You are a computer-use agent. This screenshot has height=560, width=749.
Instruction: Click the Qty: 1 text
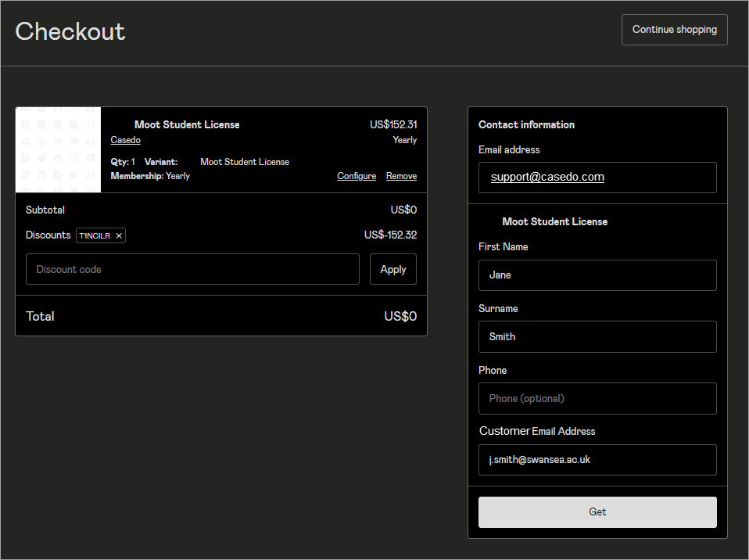123,162
